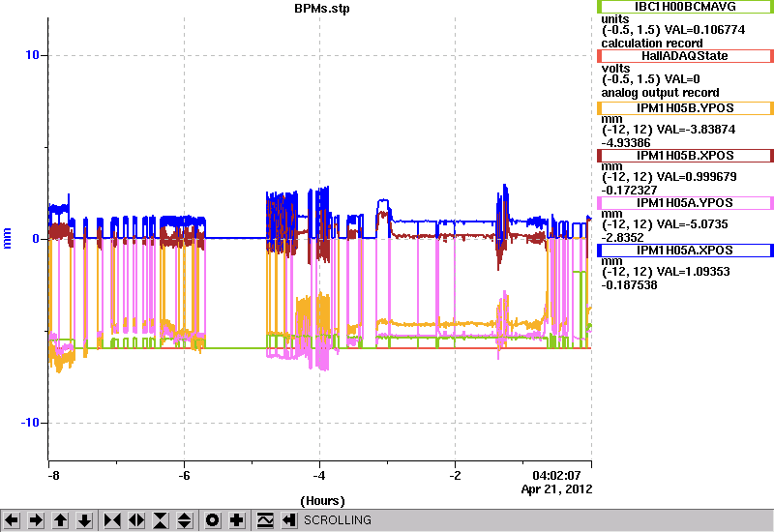Select the IPM1H05B.XPOS curve legend
The image size is (774, 532).
pyautogui.click(x=685, y=156)
